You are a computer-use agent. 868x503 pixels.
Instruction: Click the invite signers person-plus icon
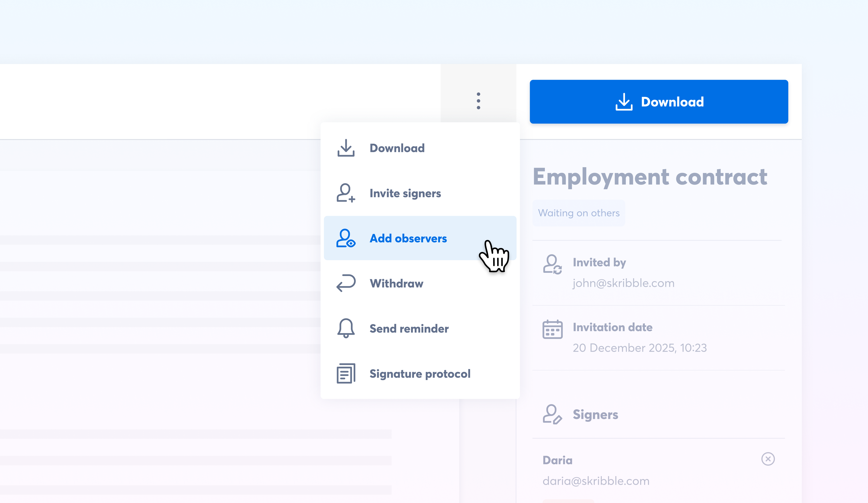click(346, 193)
